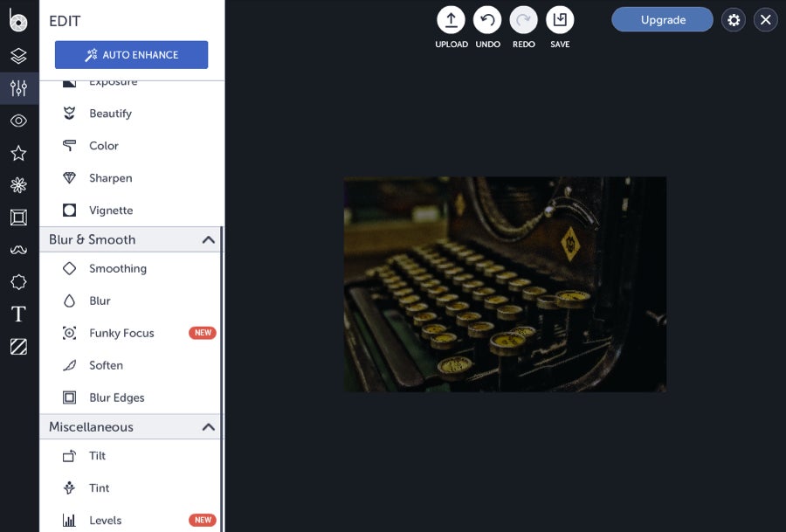Open the Text tool T icon
The height and width of the screenshot is (532, 786).
point(18,314)
